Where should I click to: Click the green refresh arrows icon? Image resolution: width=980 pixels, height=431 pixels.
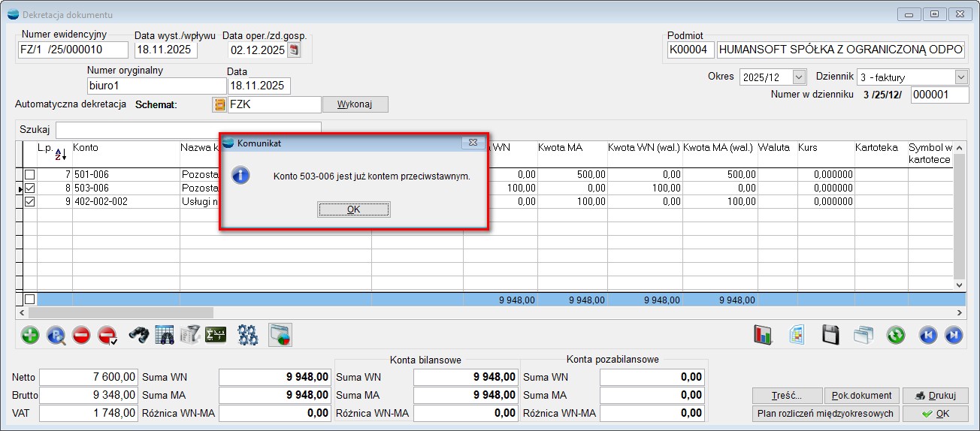(895, 335)
